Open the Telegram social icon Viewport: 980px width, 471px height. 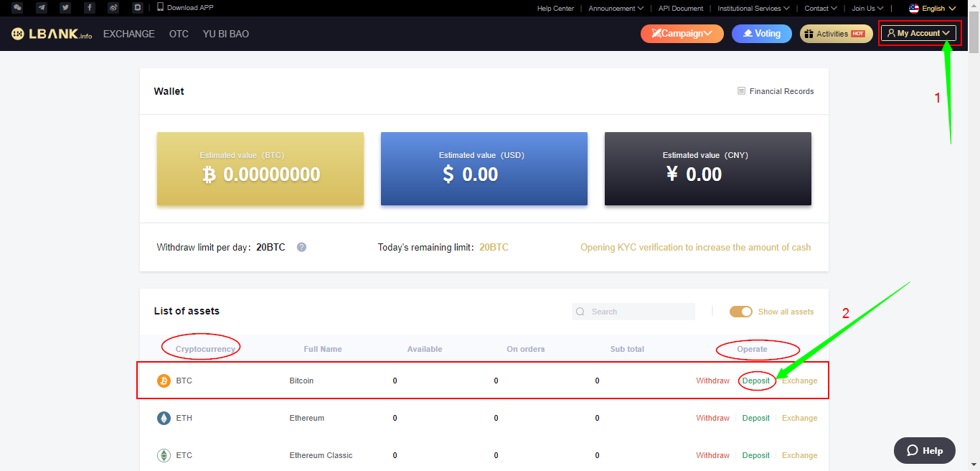coord(42,8)
